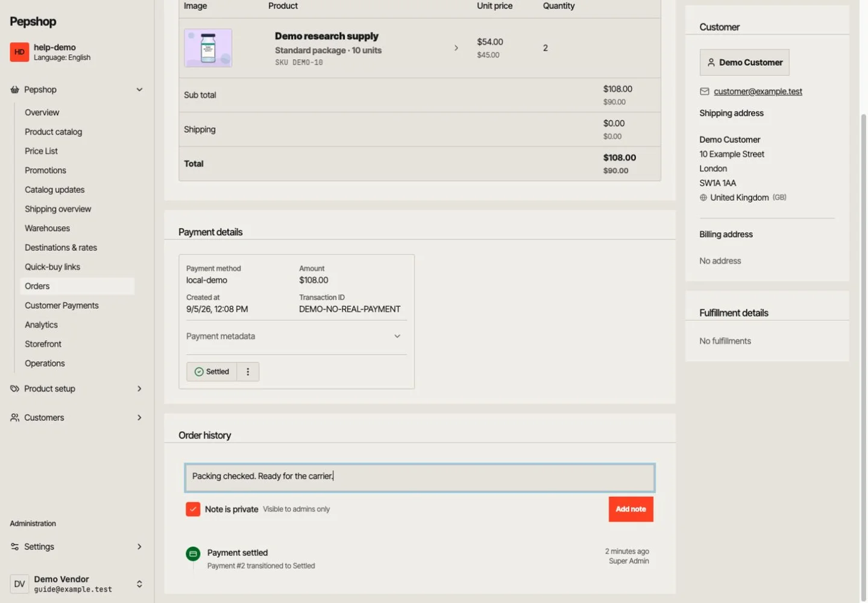Click the guide@example.test account email
The height and width of the screenshot is (603, 868).
pos(73,590)
